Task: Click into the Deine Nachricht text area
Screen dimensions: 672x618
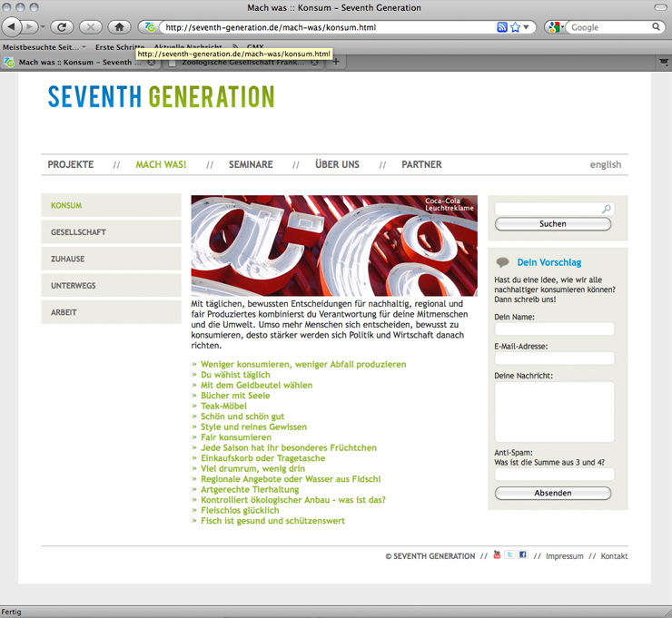Action: tap(554, 411)
